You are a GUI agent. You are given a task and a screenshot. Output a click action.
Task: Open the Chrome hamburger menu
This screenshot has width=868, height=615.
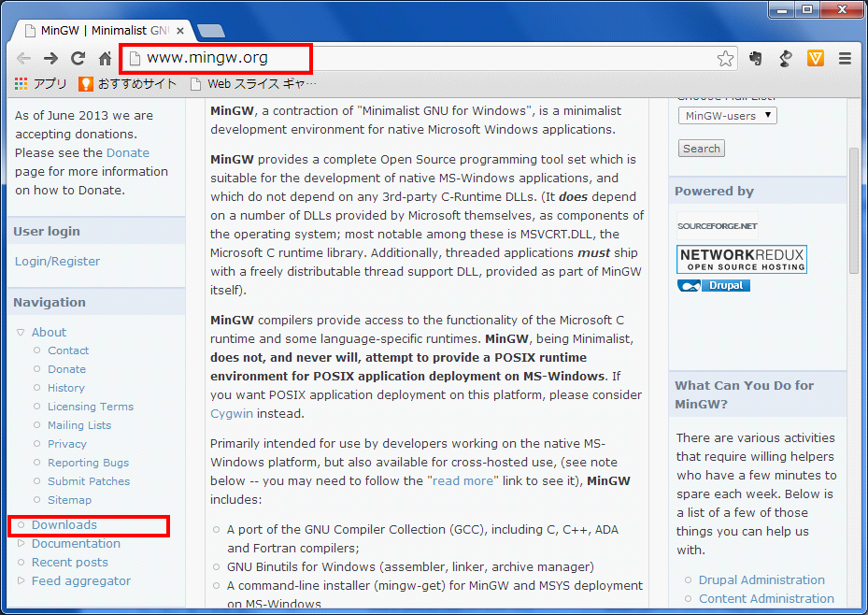tap(845, 58)
